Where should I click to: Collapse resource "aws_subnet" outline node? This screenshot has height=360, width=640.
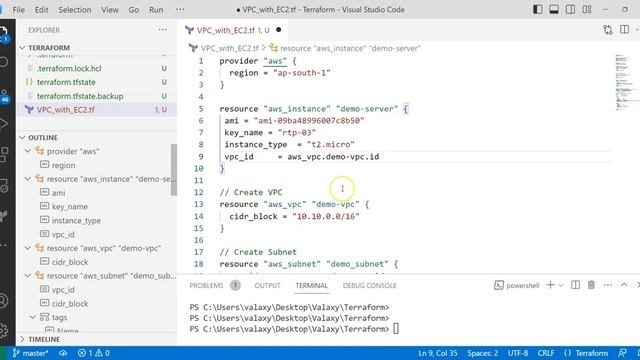tap(27, 276)
